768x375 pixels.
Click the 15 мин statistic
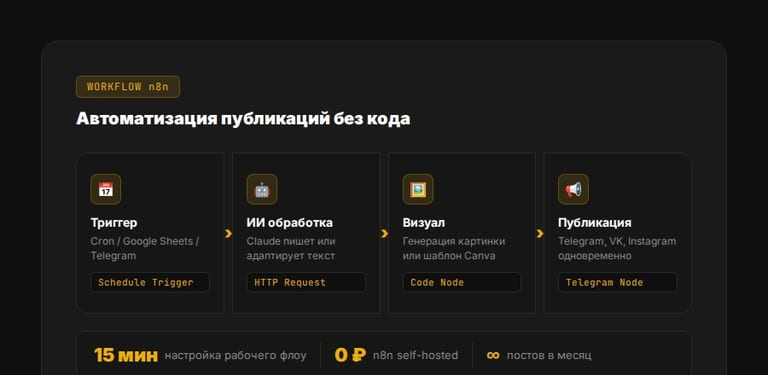click(x=126, y=355)
